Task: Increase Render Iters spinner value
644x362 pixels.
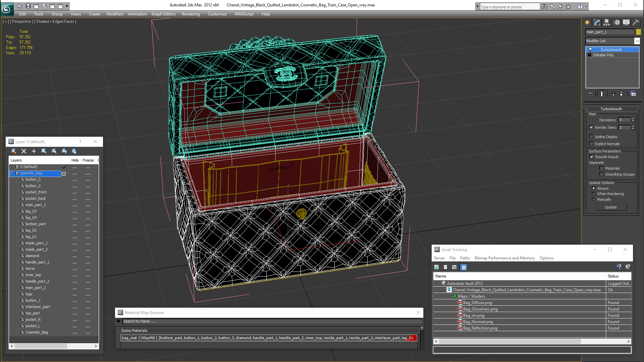Action: pos(633,126)
